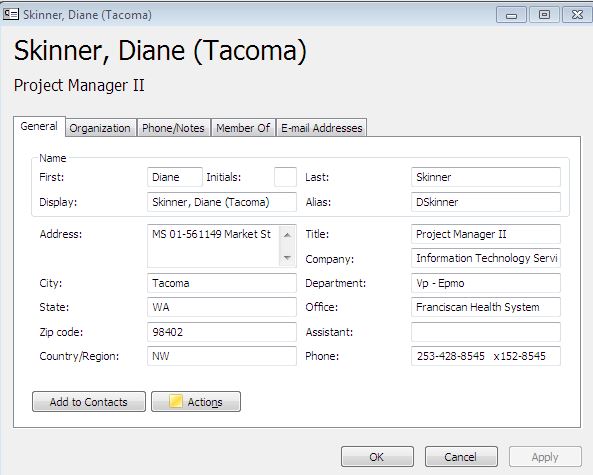Click the contact card icon in title bar

pyautogui.click(x=11, y=14)
